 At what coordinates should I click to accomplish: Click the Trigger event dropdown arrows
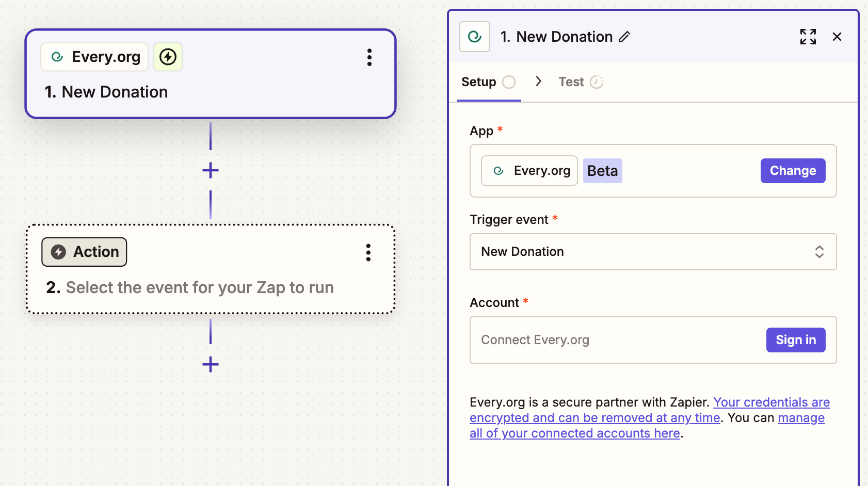click(x=819, y=252)
